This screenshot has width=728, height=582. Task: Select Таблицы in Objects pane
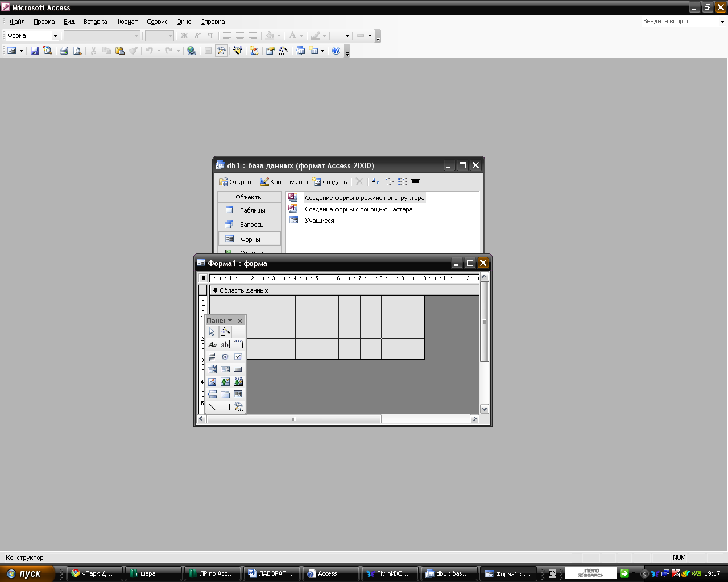tap(249, 210)
